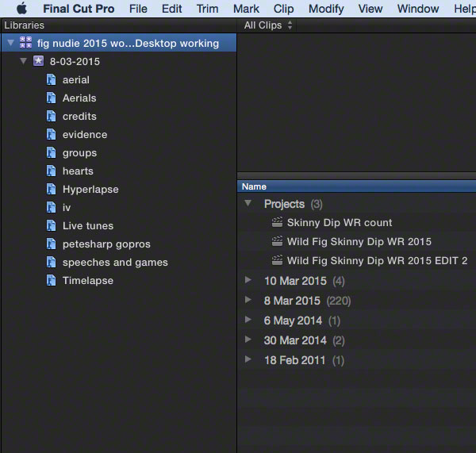Open the All Clips filter dropdown
476x453 pixels.
pyautogui.click(x=268, y=25)
